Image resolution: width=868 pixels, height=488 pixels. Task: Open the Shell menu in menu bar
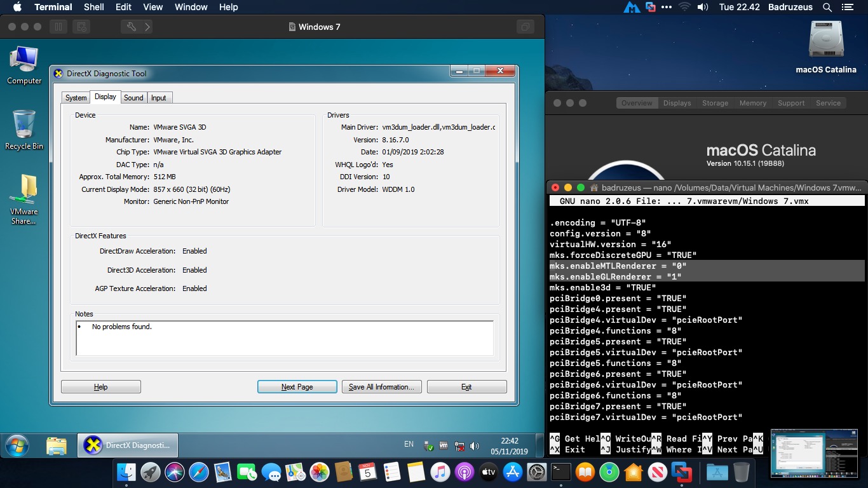(x=94, y=7)
